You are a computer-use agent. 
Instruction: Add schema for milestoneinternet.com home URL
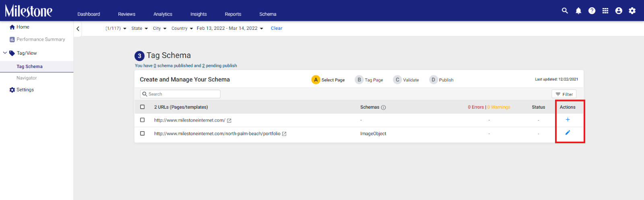tap(568, 120)
